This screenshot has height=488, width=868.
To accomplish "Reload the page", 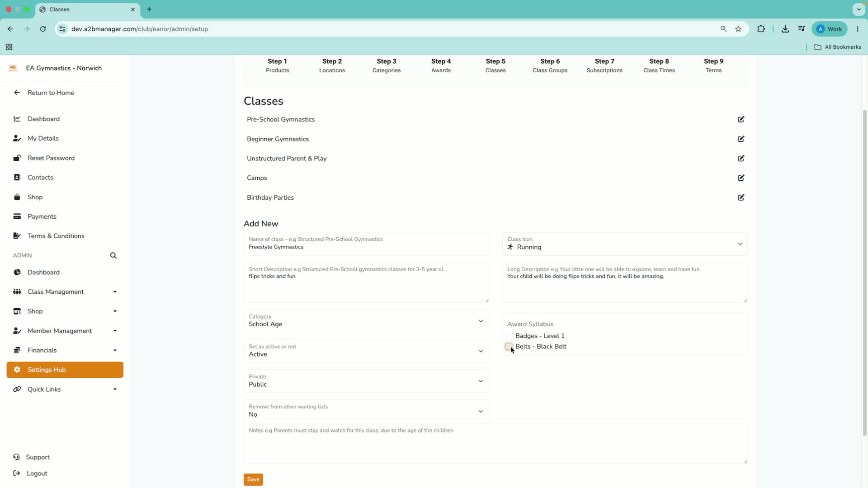I will coord(43,29).
